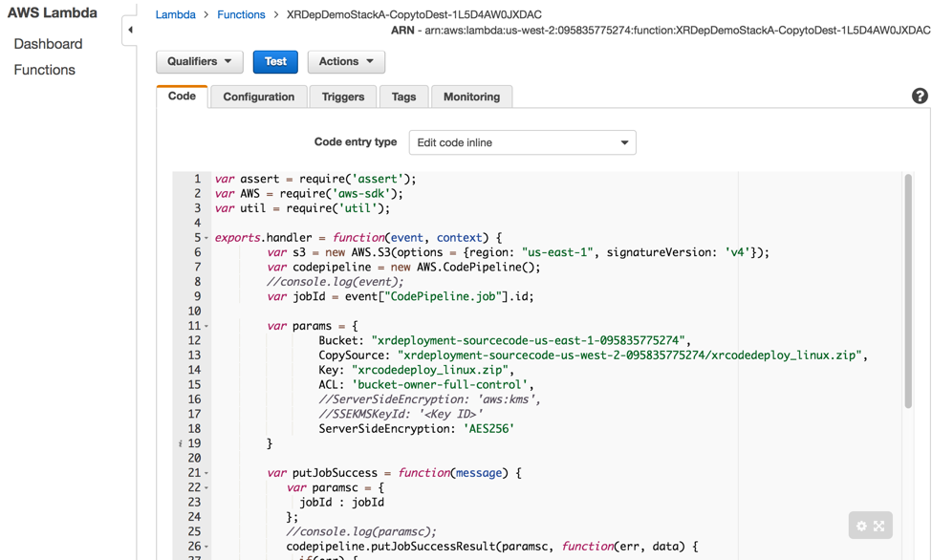The height and width of the screenshot is (560, 932).
Task: Click the Bucket value on line 12
Action: (x=529, y=340)
